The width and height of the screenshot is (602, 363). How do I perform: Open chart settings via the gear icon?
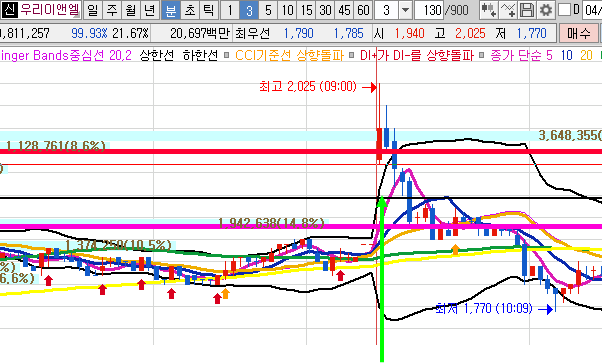pyautogui.click(x=545, y=10)
